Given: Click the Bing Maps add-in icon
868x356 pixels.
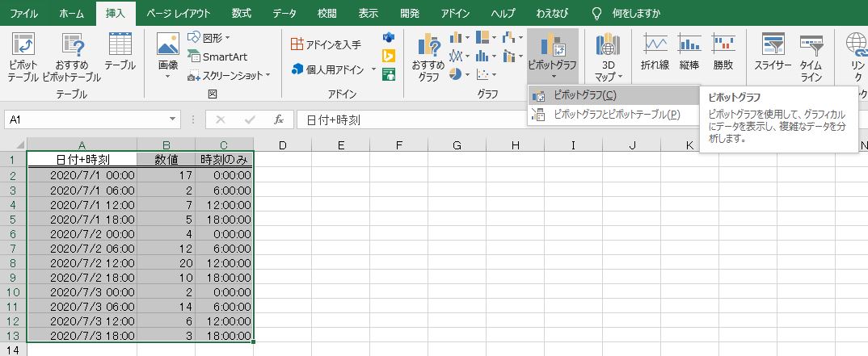Looking at the screenshot, I should [x=388, y=56].
